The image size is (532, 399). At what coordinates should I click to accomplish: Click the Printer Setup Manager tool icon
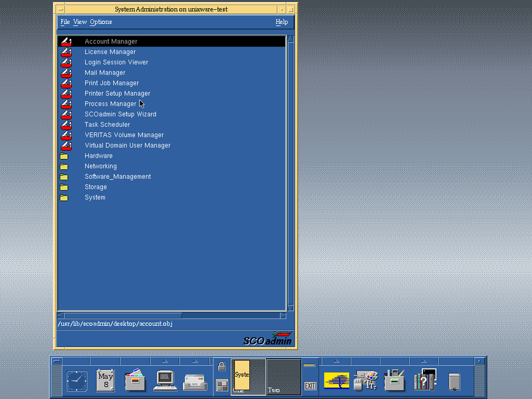pos(66,94)
